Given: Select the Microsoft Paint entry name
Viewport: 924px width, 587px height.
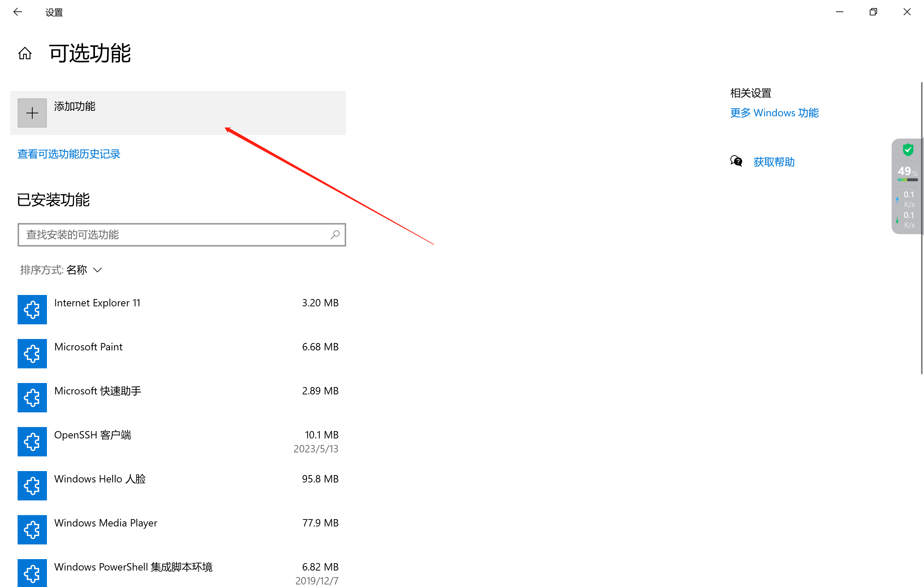Looking at the screenshot, I should [88, 347].
